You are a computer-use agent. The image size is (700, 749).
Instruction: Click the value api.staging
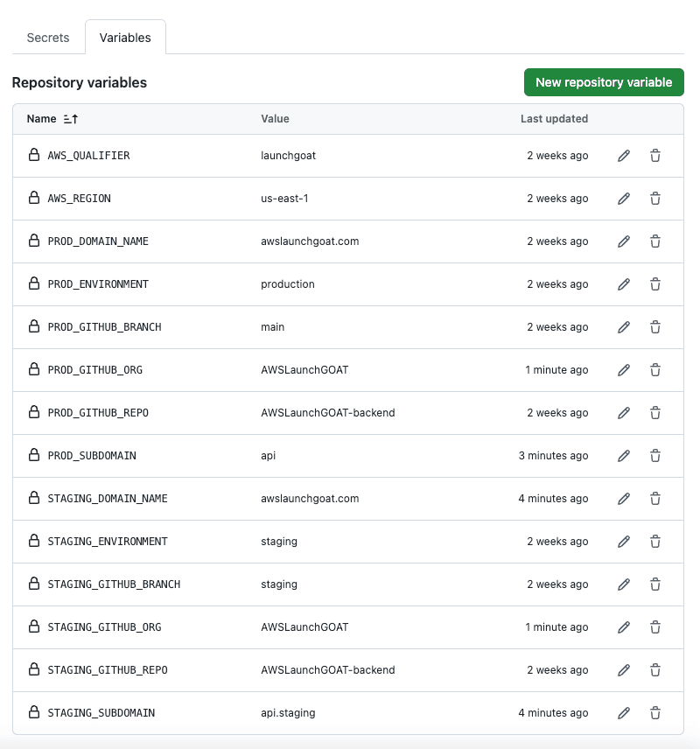tap(288, 713)
